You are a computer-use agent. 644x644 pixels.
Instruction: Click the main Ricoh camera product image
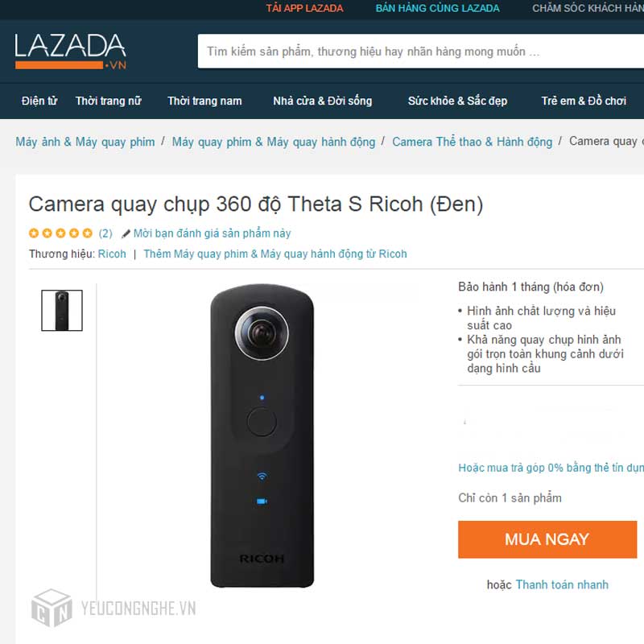pyautogui.click(x=262, y=436)
